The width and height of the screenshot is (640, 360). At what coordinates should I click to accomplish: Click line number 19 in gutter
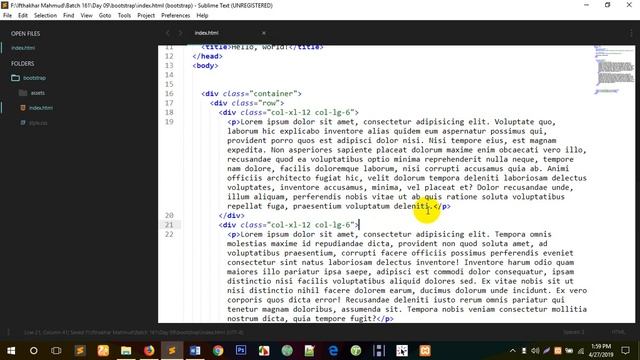(x=169, y=122)
